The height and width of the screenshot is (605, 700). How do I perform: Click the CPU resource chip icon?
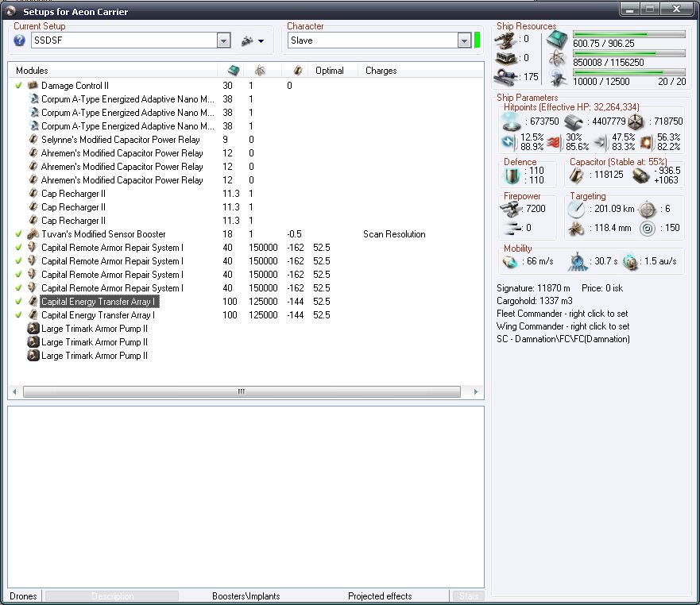coord(557,40)
